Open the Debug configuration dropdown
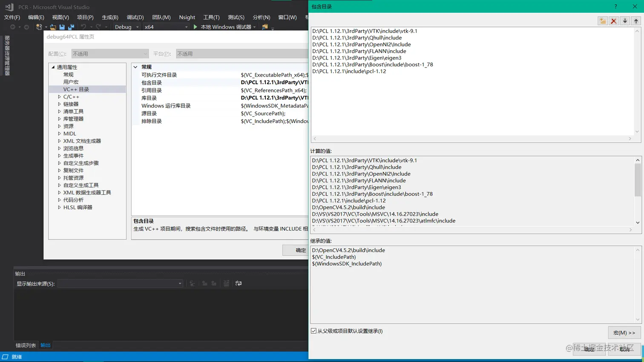Image resolution: width=644 pixels, height=362 pixels. (126, 27)
